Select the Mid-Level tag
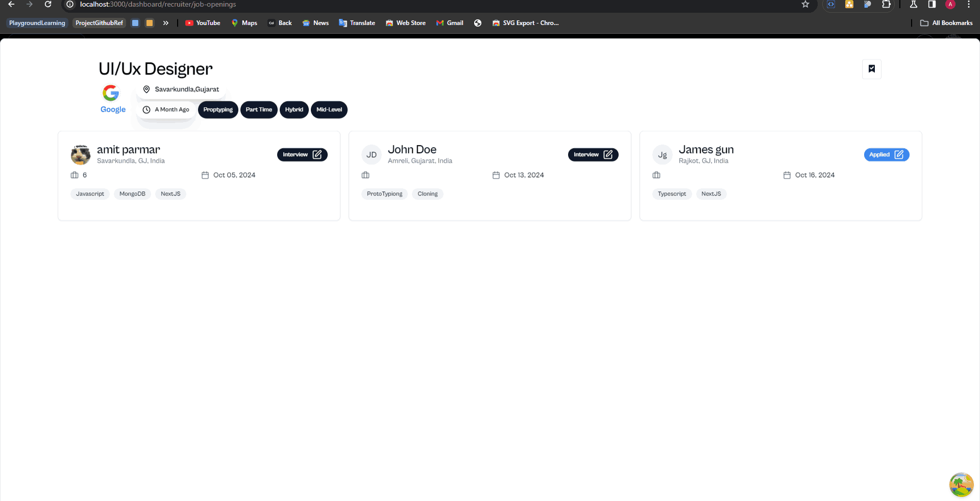The width and height of the screenshot is (980, 501). pyautogui.click(x=329, y=110)
